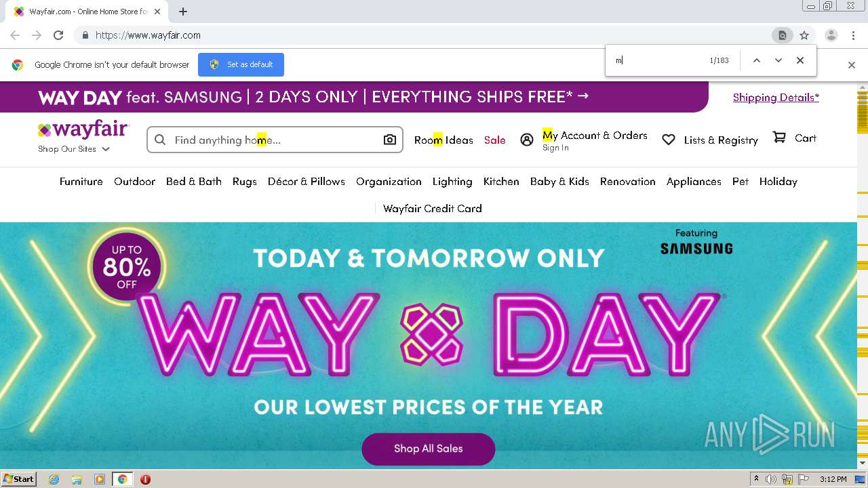Go to next find result

pyautogui.click(x=778, y=60)
